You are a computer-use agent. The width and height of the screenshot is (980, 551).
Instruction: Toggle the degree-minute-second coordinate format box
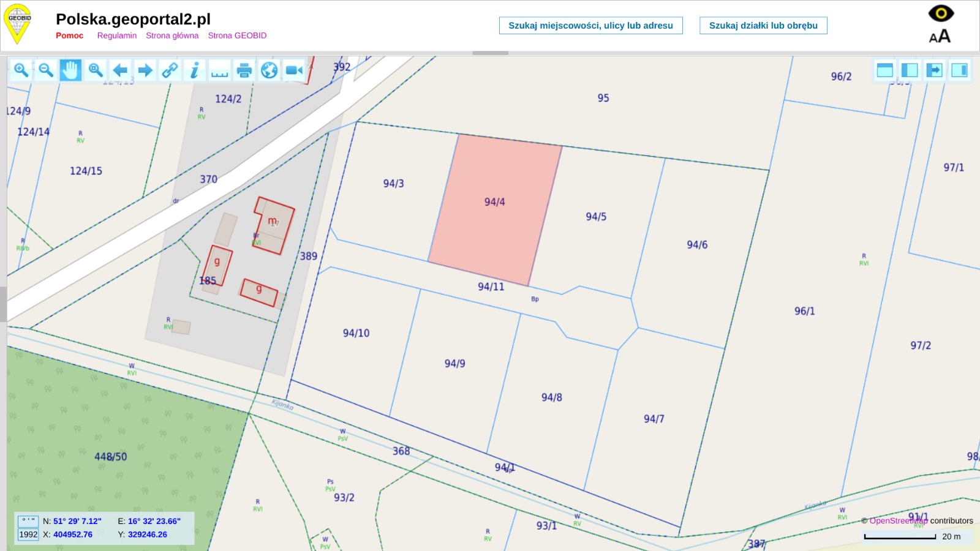pos(28,521)
